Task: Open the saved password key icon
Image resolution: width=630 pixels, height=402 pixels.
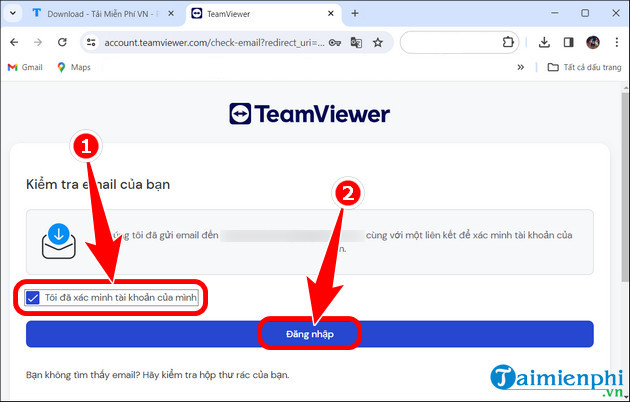Action: [x=335, y=42]
